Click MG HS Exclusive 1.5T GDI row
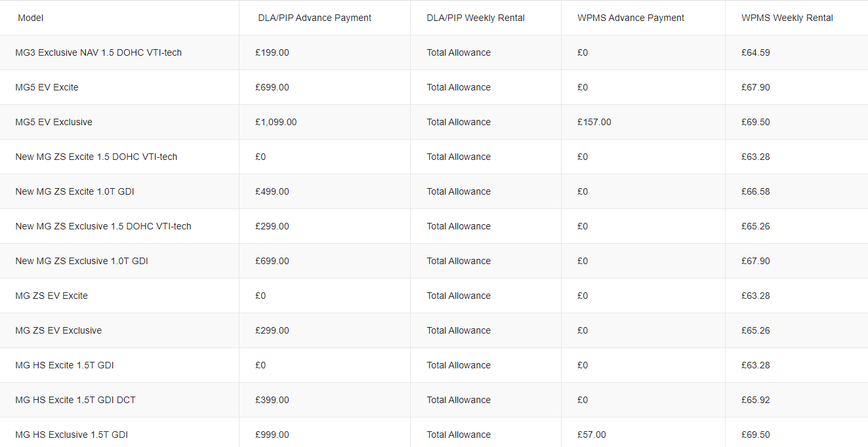This screenshot has width=868, height=447. (x=72, y=435)
